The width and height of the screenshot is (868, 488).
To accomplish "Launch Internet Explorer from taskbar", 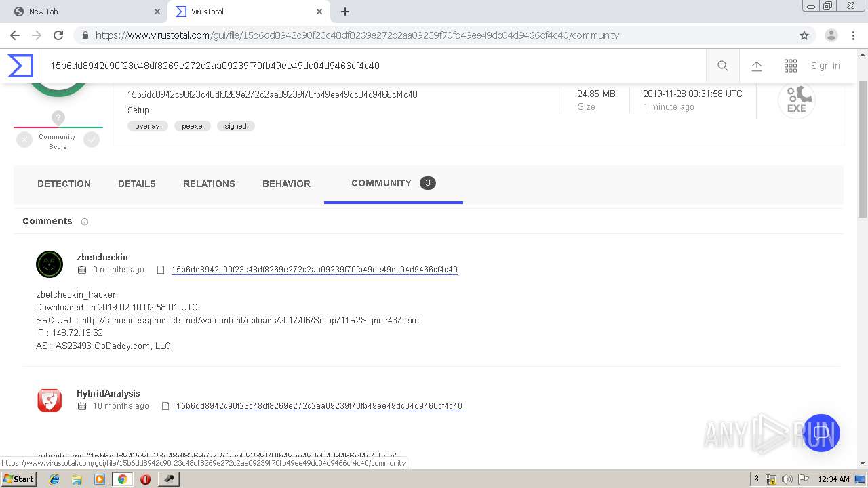I will coord(54,479).
